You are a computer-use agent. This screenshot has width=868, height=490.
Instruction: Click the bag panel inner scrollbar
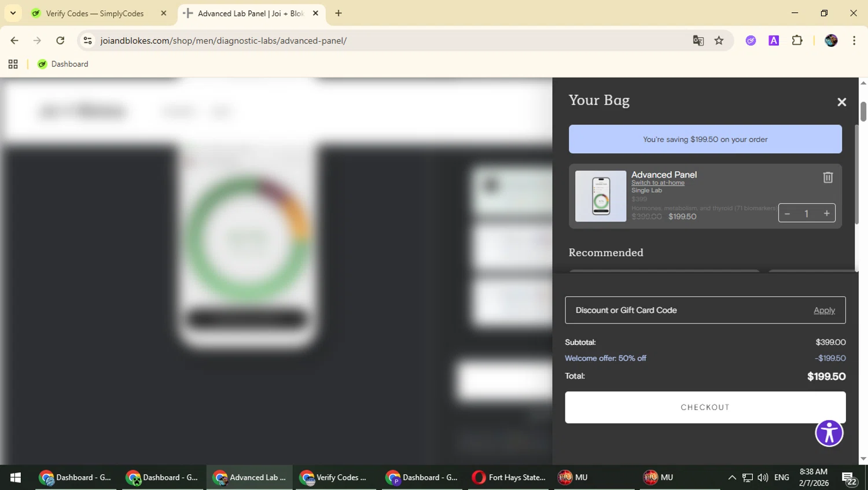[x=856, y=174]
